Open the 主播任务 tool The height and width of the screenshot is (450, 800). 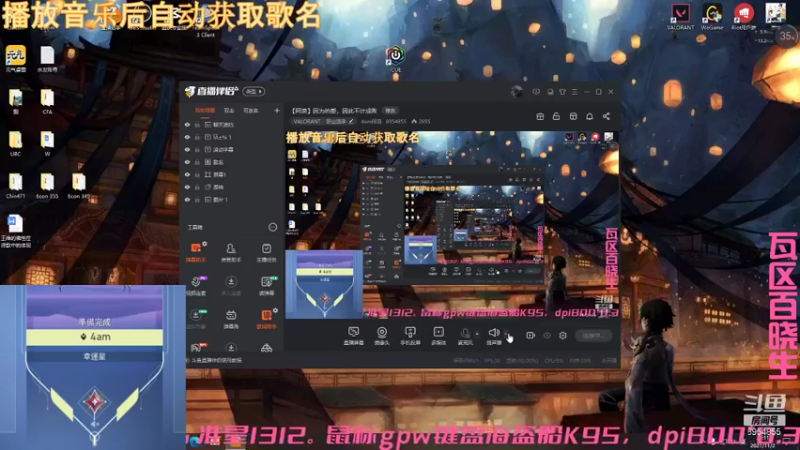(266, 252)
